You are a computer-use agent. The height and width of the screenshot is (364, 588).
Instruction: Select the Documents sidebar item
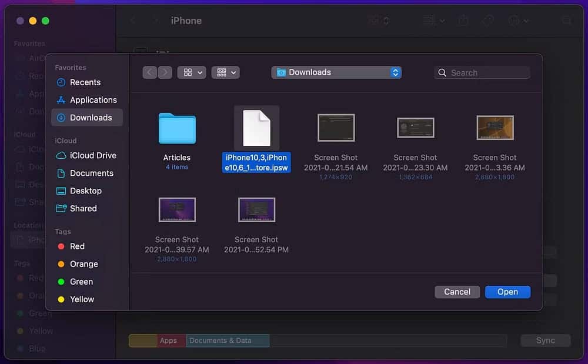[x=91, y=173]
